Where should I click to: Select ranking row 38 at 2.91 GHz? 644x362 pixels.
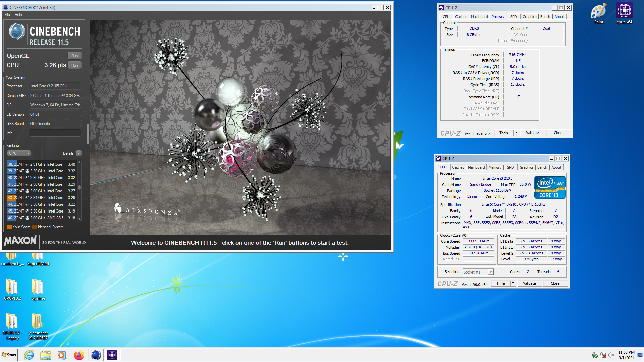click(42, 164)
